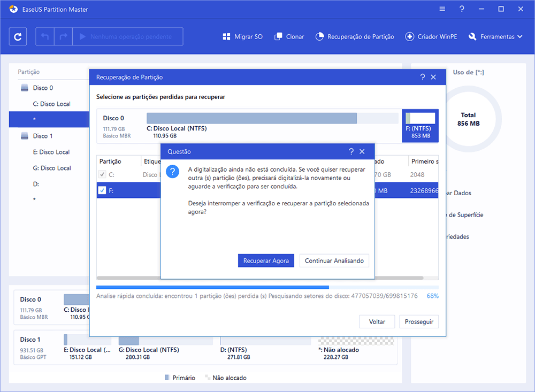Viewport: 535px width, 392px height.
Task: Click Disco 1 931.51 GB label in bottom map
Action: click(34, 348)
